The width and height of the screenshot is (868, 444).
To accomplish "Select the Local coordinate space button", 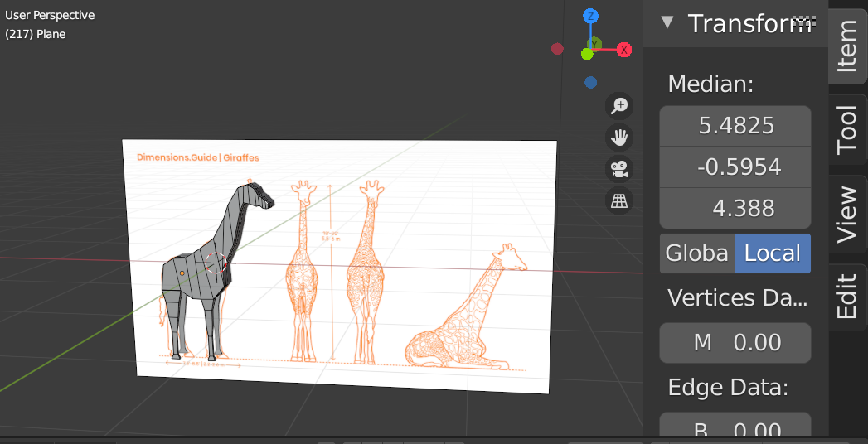I will point(773,253).
